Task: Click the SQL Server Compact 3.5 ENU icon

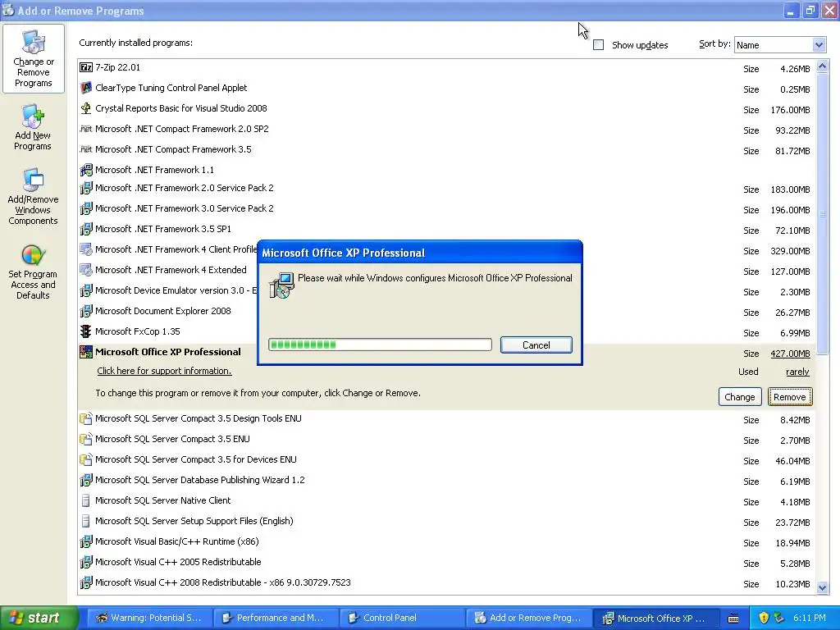Action: tap(85, 440)
